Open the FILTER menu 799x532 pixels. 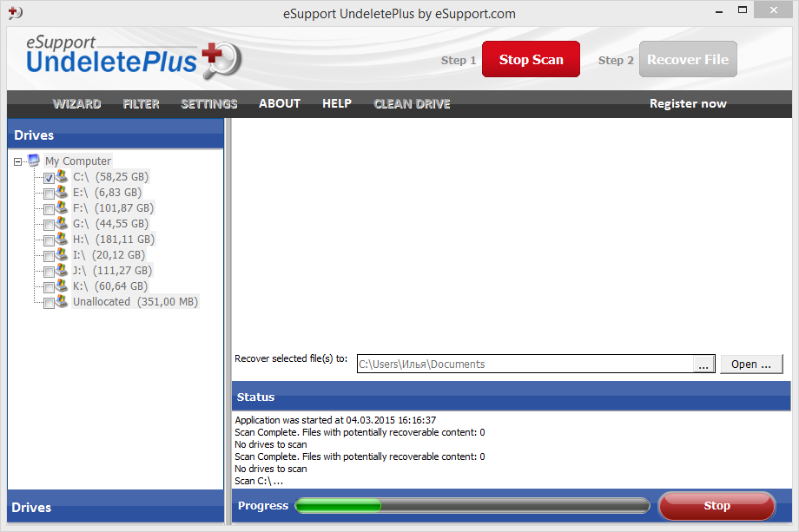point(142,104)
